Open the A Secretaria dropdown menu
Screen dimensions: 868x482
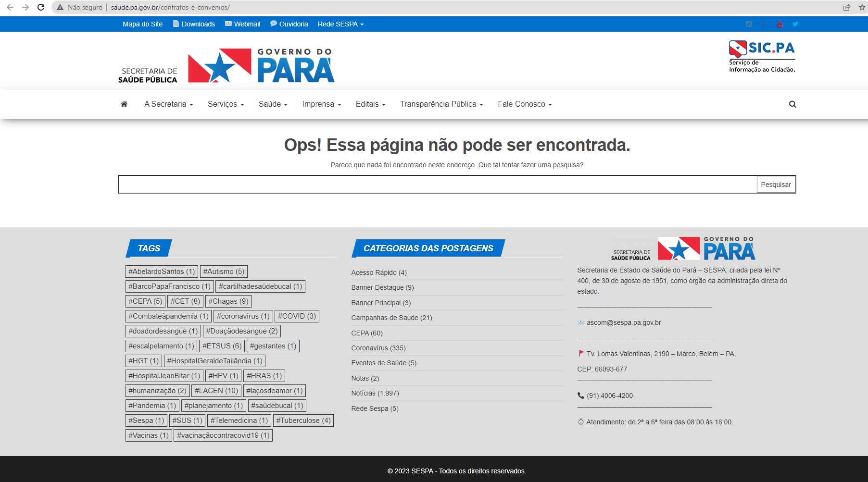tap(168, 104)
